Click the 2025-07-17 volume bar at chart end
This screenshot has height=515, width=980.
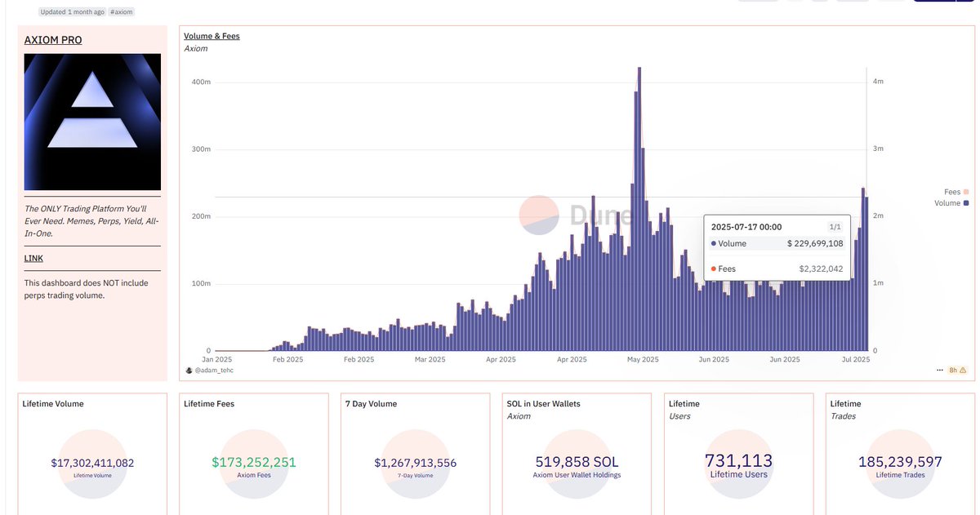coord(866,273)
